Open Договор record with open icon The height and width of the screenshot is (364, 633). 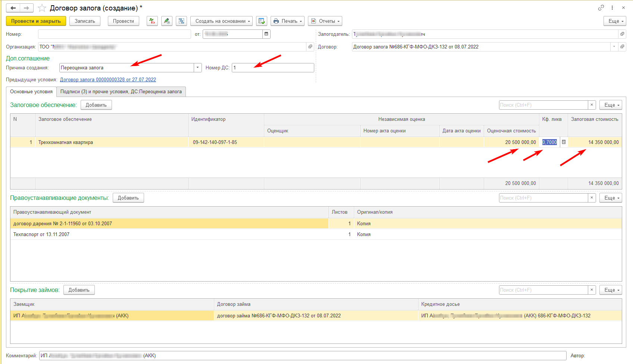[x=622, y=47]
